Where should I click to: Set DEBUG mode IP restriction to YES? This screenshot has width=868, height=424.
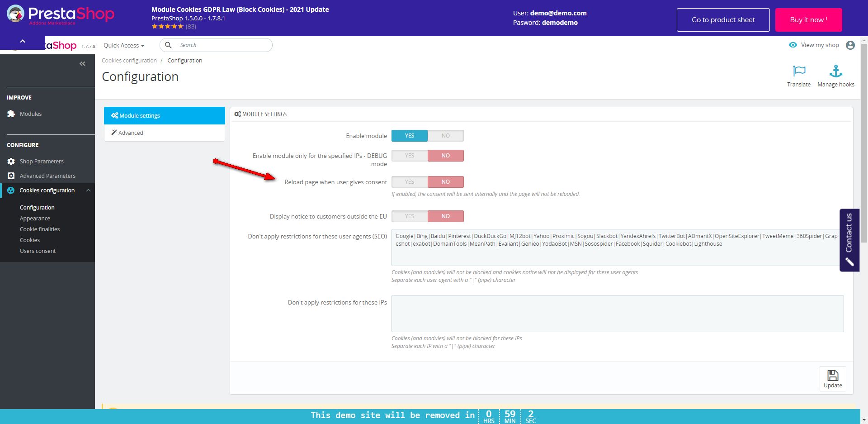click(x=410, y=156)
